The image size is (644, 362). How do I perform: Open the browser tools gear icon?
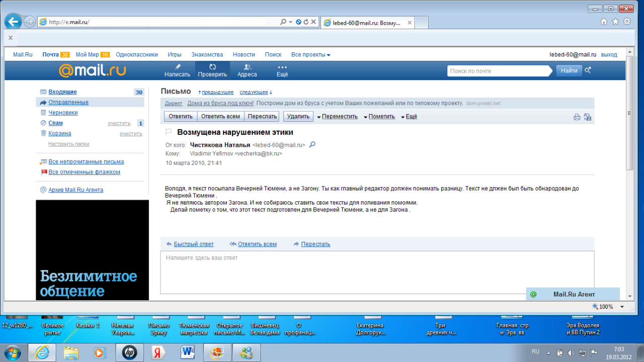[x=627, y=22]
